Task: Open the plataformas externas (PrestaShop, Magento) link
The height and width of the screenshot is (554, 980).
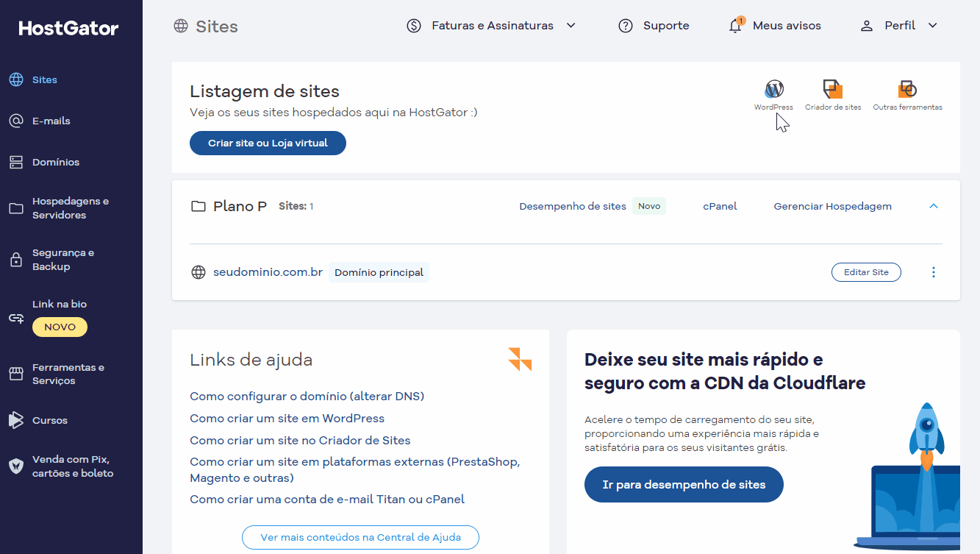Action: [354, 469]
